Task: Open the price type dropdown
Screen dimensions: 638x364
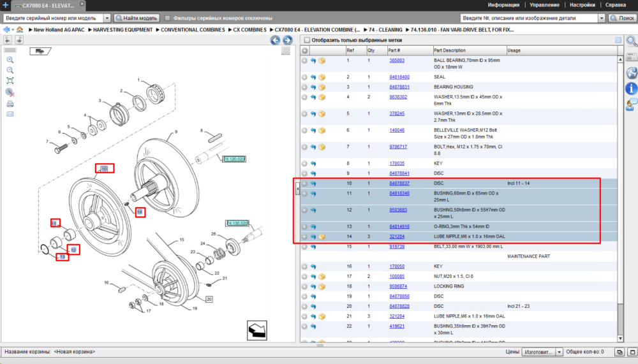Action: (559, 352)
